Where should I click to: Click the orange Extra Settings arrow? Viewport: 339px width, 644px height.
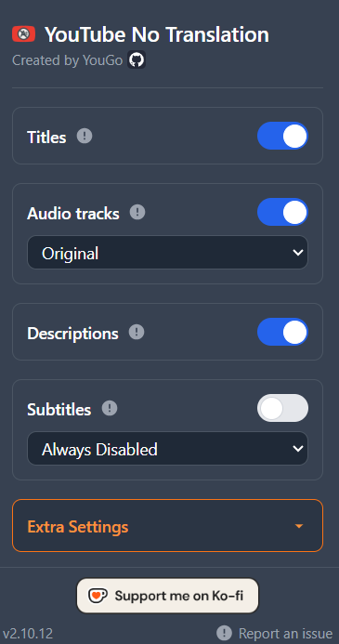click(299, 526)
